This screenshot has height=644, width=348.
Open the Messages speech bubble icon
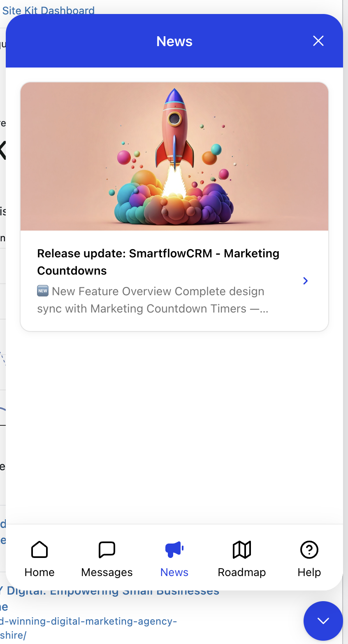[107, 549]
